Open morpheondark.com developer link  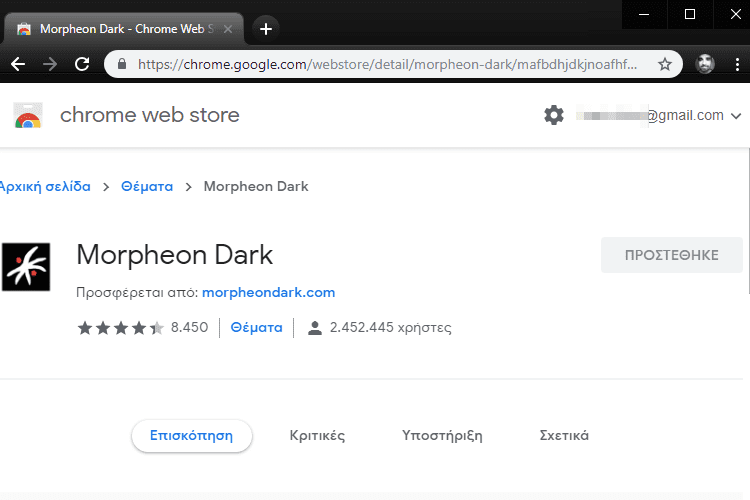pyautogui.click(x=268, y=292)
